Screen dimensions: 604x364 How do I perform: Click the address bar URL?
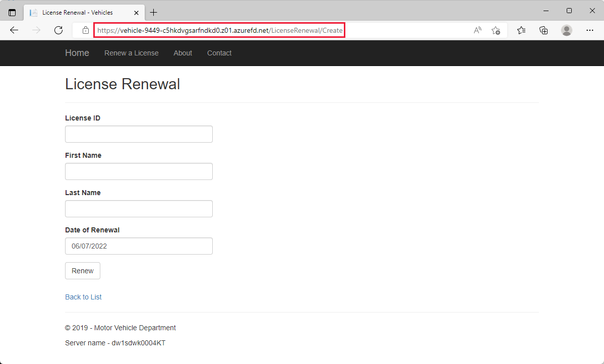point(219,30)
